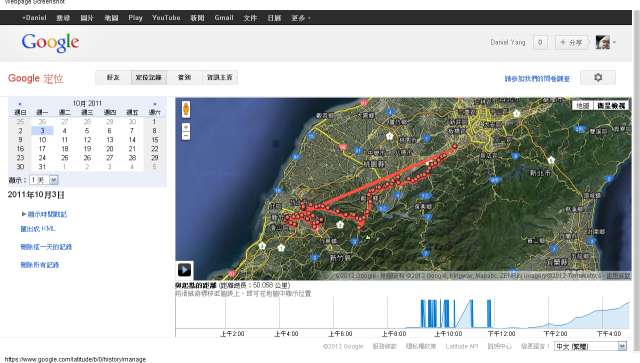
Task: Open the language selector dropdown
Action: click(x=590, y=346)
